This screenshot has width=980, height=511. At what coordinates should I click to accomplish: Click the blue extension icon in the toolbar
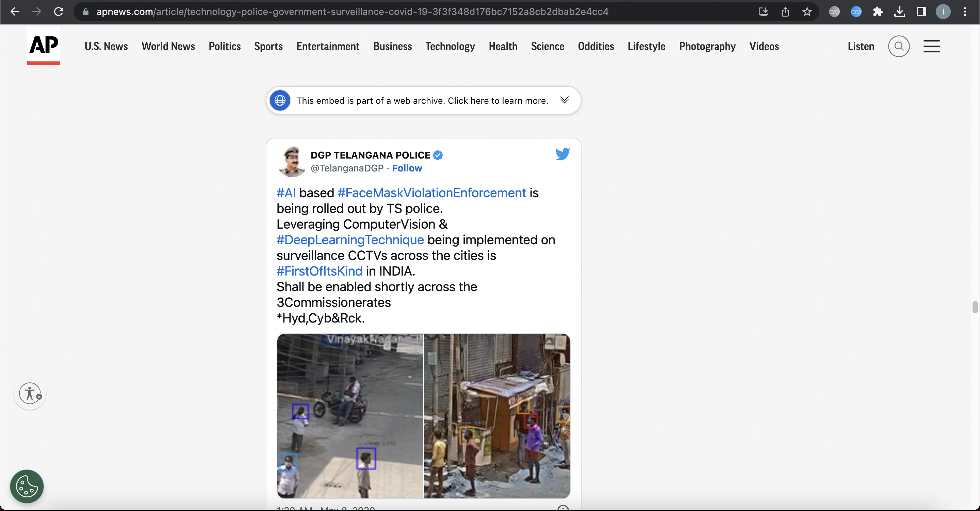tap(856, 12)
